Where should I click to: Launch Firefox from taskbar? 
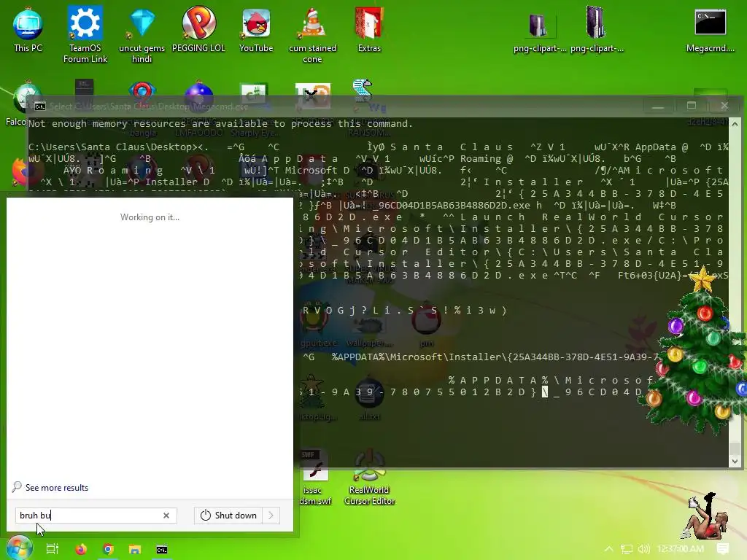click(x=81, y=549)
